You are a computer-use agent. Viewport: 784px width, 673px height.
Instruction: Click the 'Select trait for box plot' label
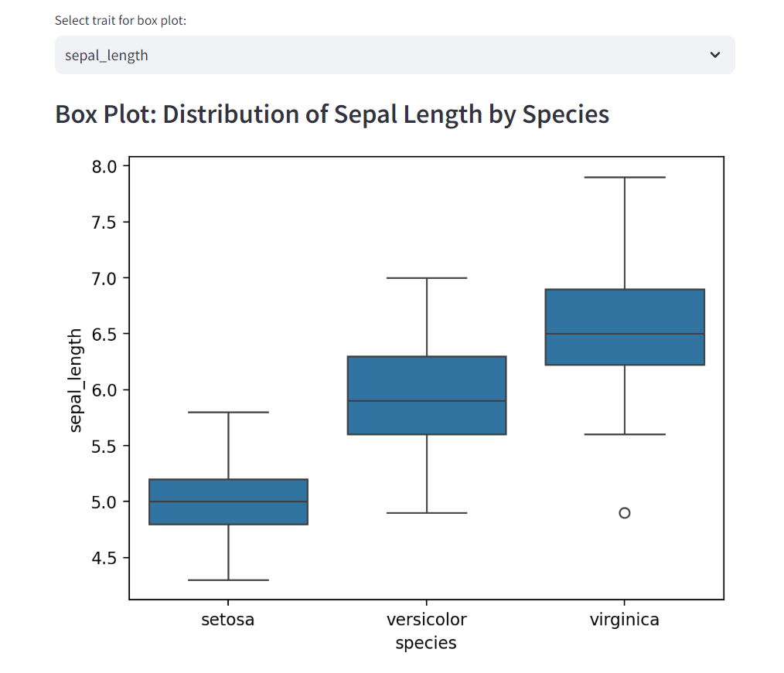121,20
